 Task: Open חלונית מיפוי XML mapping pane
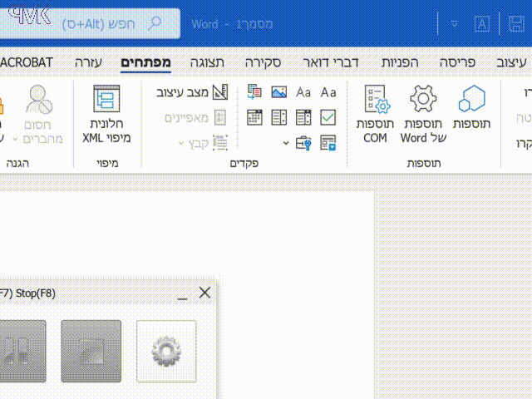pos(106,113)
